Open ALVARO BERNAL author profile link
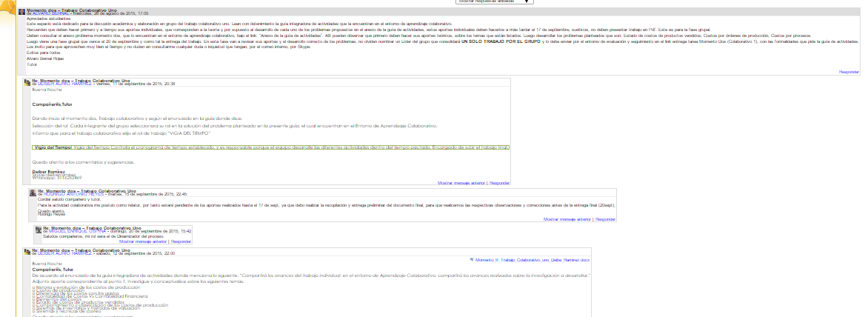 click(51, 13)
